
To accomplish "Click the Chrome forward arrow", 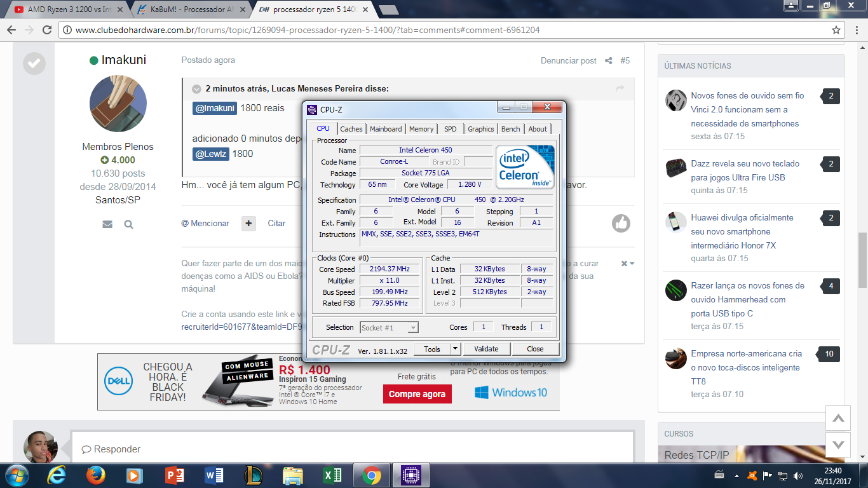I will [x=29, y=30].
